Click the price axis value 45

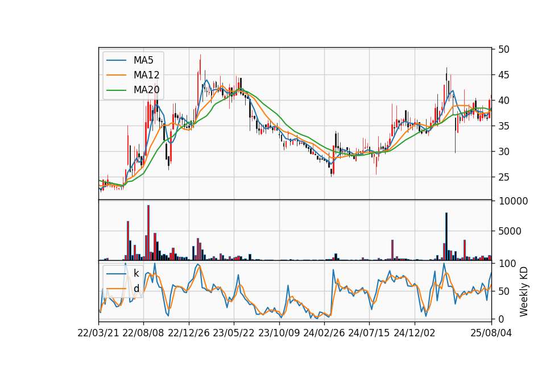tap(503, 75)
